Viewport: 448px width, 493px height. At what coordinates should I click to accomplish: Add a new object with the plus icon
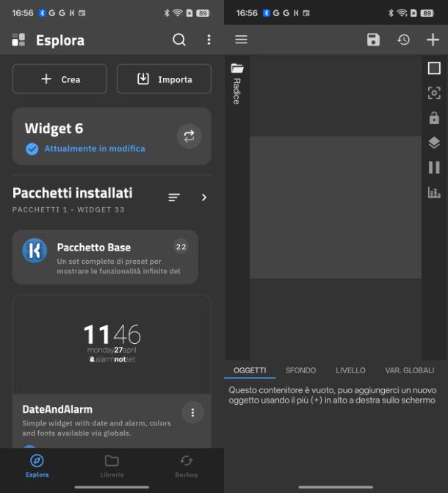coord(433,40)
